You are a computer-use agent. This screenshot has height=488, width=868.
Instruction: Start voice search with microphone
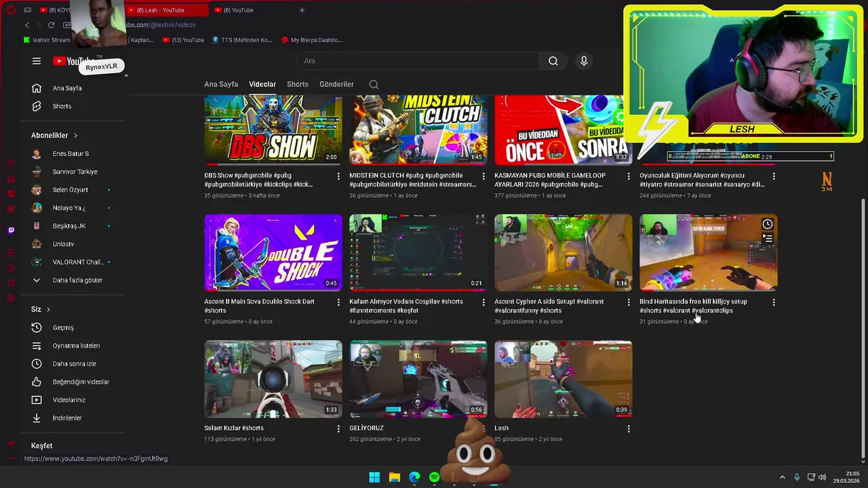point(584,61)
